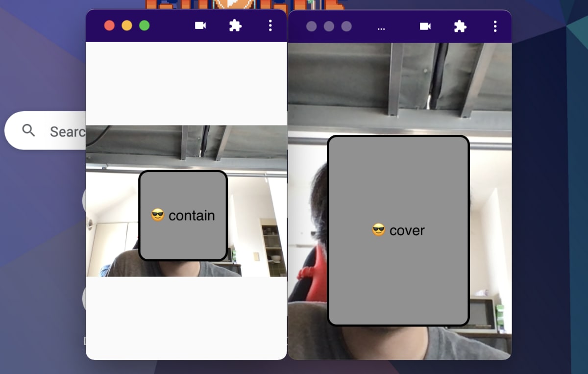The width and height of the screenshot is (588, 374).
Task: Close the contain window with the red button
Action: (x=109, y=25)
